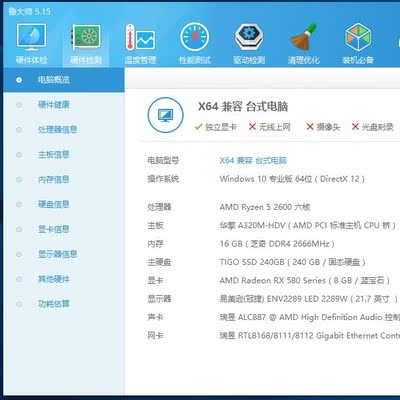
Task: Click the 电脑型号 label
Action: [x=163, y=161]
